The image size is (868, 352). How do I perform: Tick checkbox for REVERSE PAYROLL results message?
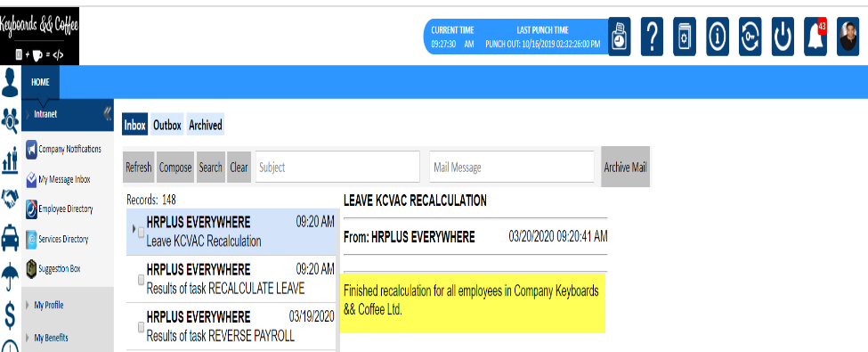tap(142, 327)
